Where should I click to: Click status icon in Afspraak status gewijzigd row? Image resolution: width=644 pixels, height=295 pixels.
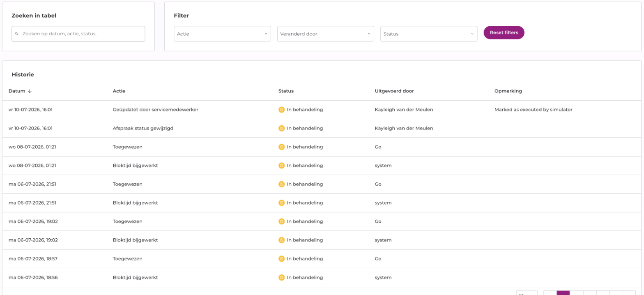click(x=281, y=128)
